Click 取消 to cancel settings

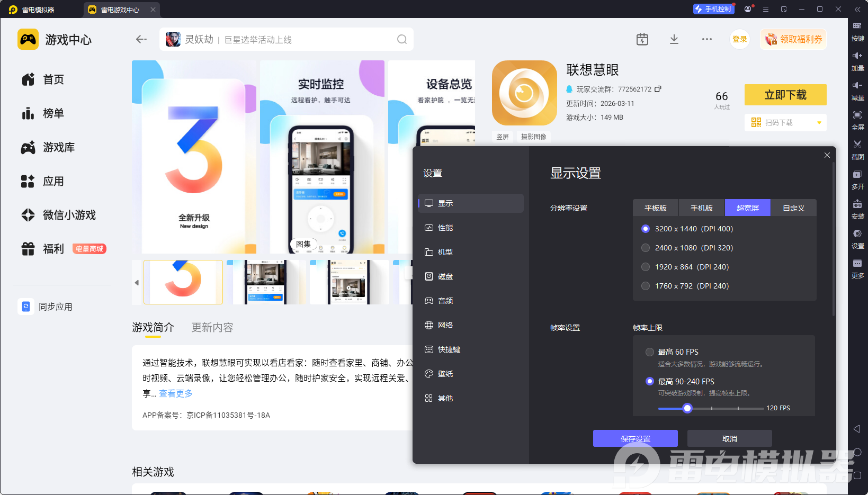730,438
